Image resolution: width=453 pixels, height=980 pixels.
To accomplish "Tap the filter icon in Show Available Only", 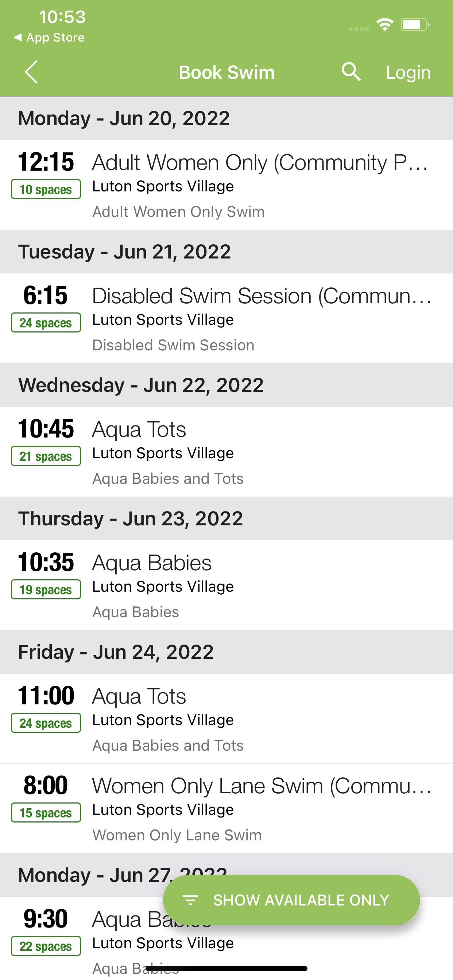I will click(x=190, y=900).
